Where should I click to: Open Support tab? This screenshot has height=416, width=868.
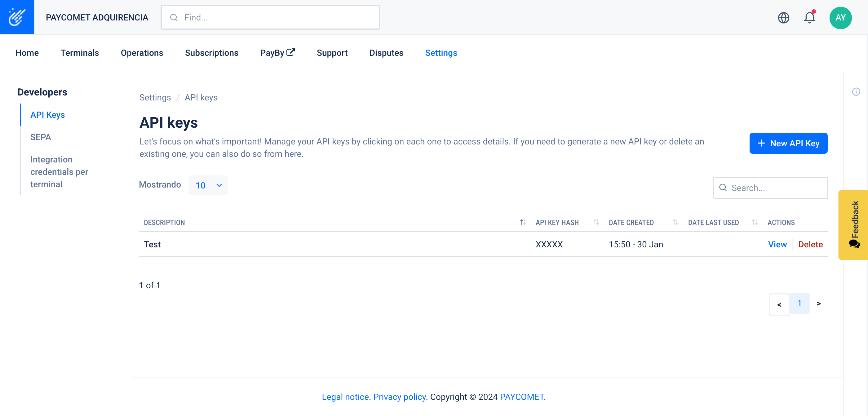click(x=332, y=53)
